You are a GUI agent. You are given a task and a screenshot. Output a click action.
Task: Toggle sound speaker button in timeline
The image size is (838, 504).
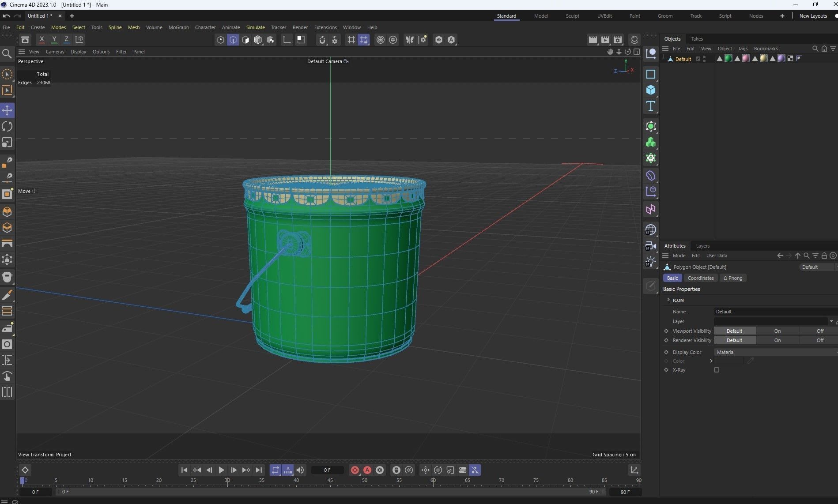(300, 470)
